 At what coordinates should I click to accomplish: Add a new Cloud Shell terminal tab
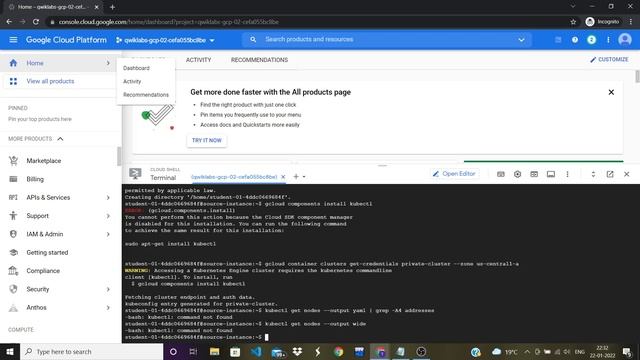coord(296,176)
